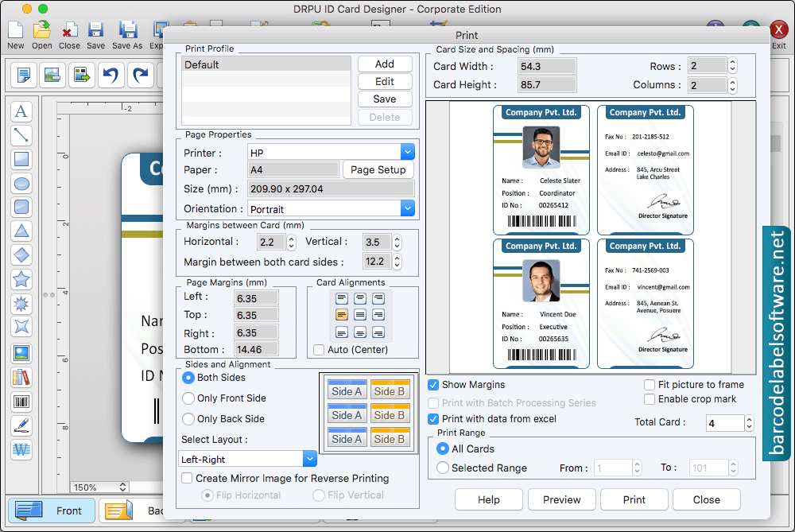
Task: Select the Rectangle shape tool
Action: coord(21,159)
